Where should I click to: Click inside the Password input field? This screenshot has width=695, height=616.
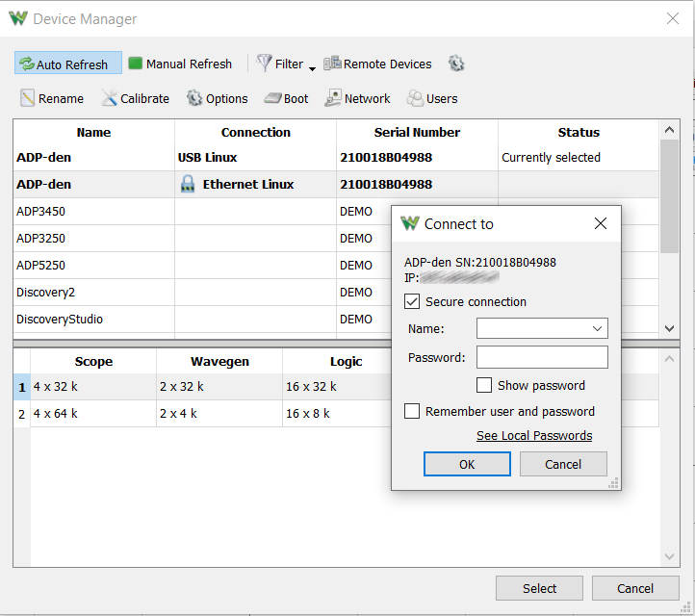542,357
